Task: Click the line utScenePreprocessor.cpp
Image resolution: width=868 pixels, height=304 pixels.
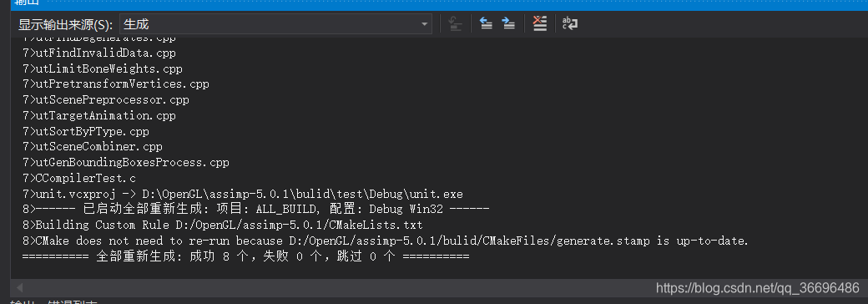Action: 106,100
